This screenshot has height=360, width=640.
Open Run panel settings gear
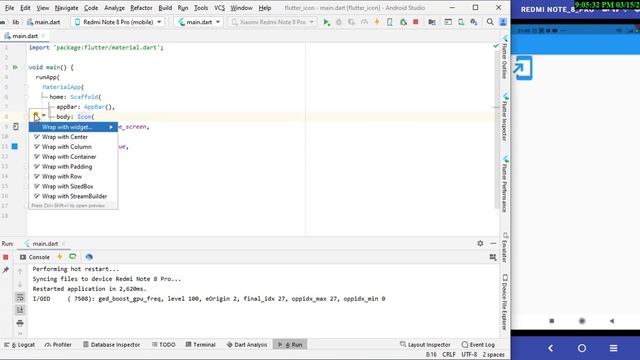pyautogui.click(x=480, y=243)
